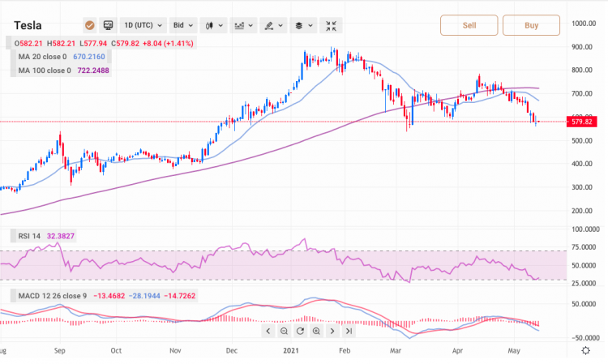Image resolution: width=608 pixels, height=364 pixels.
Task: Click the chart settings gear icon
Action: (586, 350)
